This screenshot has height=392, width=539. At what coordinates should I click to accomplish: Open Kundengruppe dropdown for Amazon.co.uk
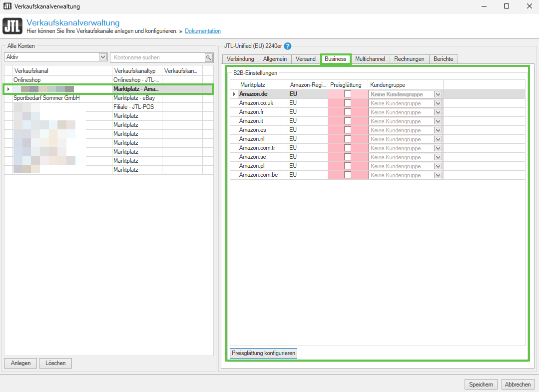tap(438, 103)
